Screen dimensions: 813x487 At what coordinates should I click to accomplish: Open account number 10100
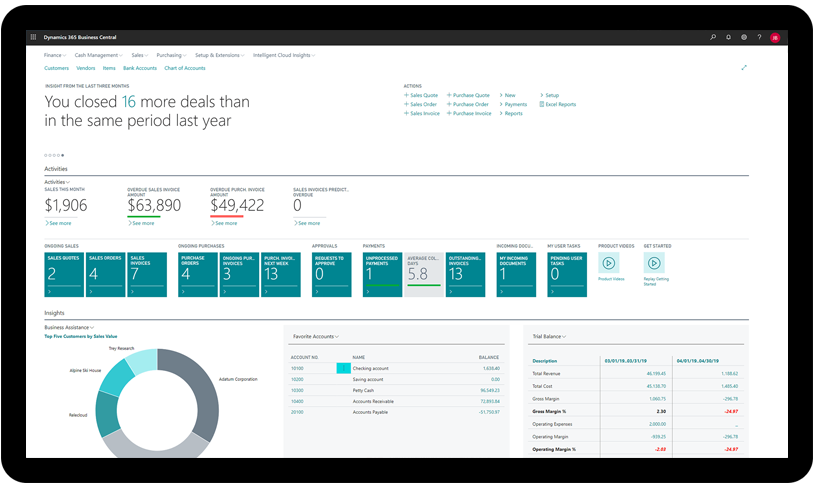pyautogui.click(x=297, y=368)
